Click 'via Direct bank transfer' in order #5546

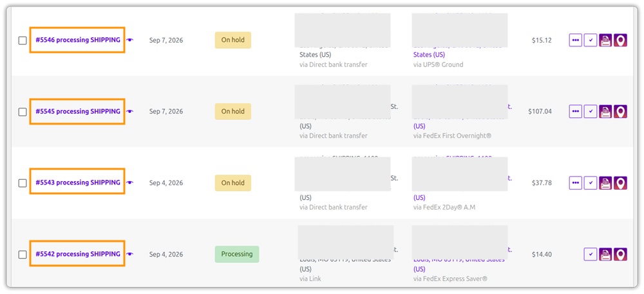[x=334, y=64]
